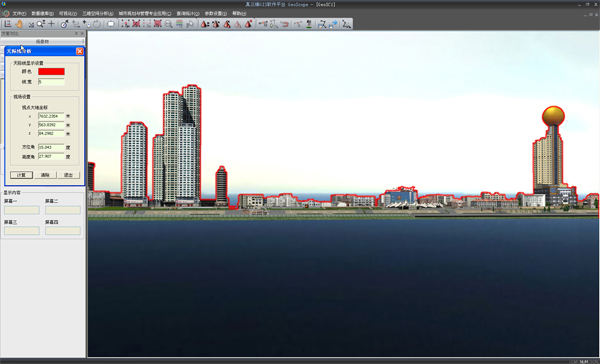The image size is (600, 364).
Task: Click the 计算 calculate button
Action: point(21,175)
